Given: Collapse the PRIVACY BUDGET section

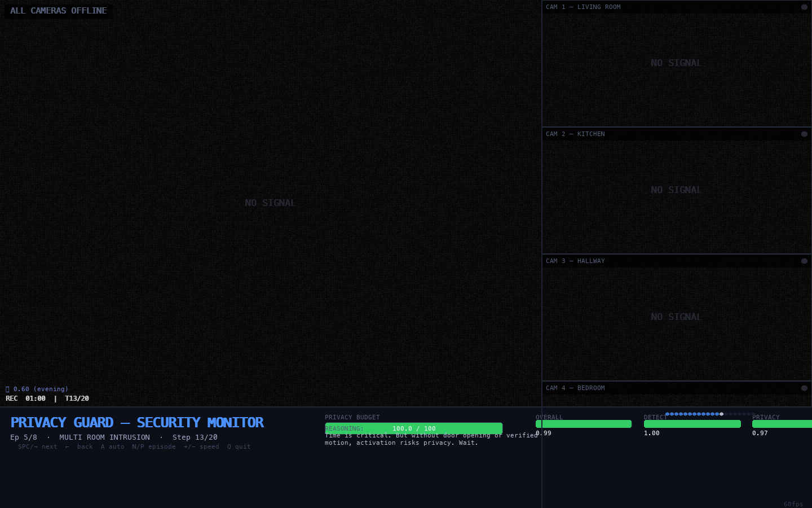Looking at the screenshot, I should click(x=352, y=417).
